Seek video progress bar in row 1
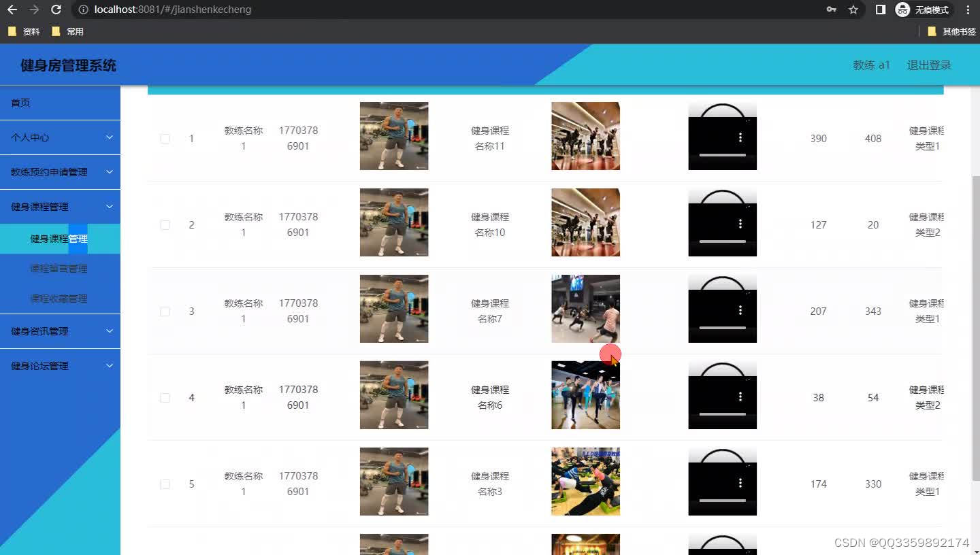This screenshot has height=555, width=980. (722, 155)
